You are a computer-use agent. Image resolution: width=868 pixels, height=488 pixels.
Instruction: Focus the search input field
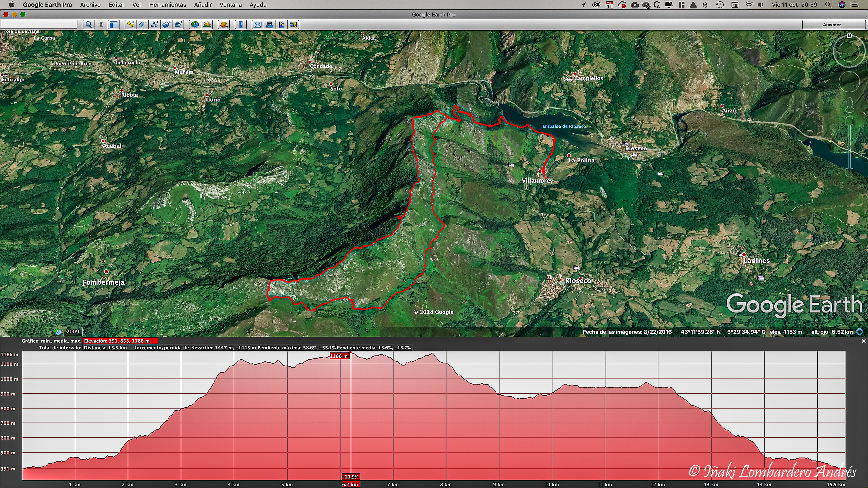[x=39, y=25]
